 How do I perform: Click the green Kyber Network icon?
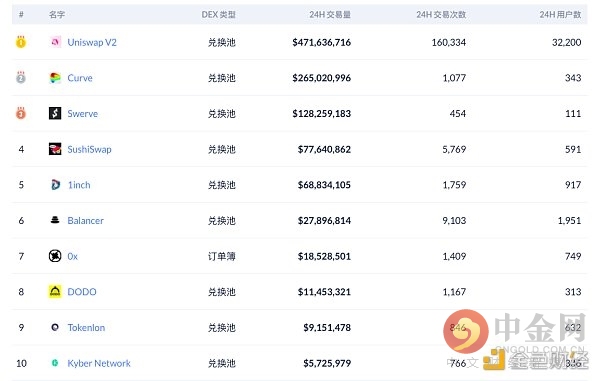coord(55,363)
